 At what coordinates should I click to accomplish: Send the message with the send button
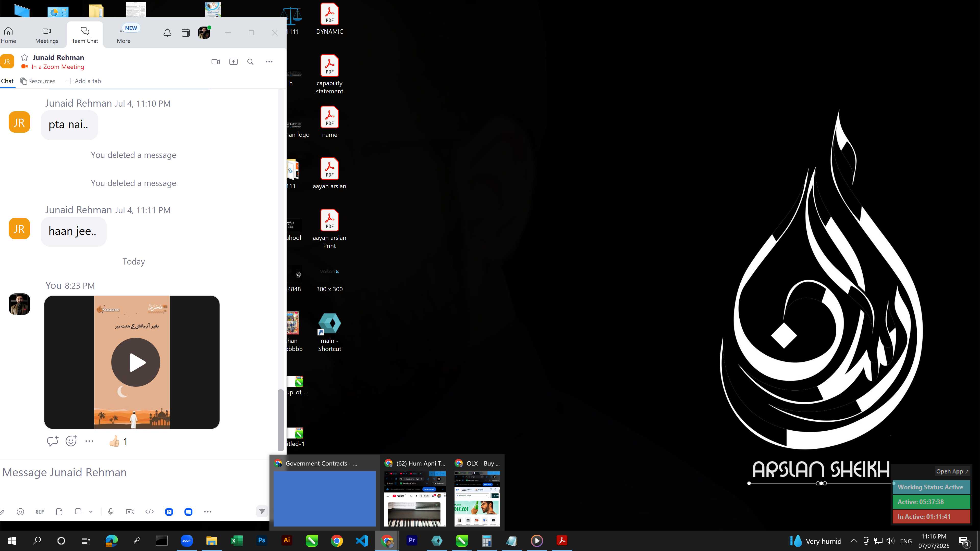[262, 511]
